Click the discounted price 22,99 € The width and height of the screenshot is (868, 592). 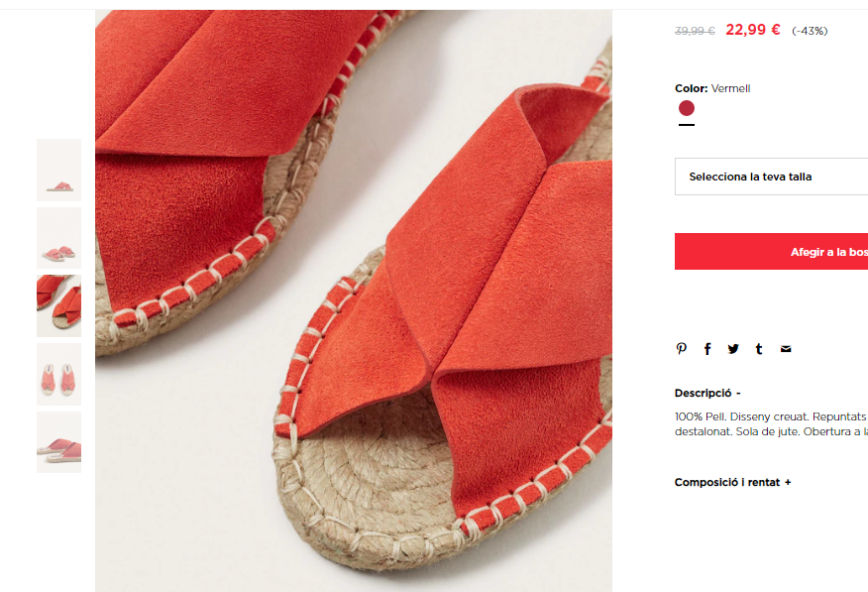coord(753,30)
